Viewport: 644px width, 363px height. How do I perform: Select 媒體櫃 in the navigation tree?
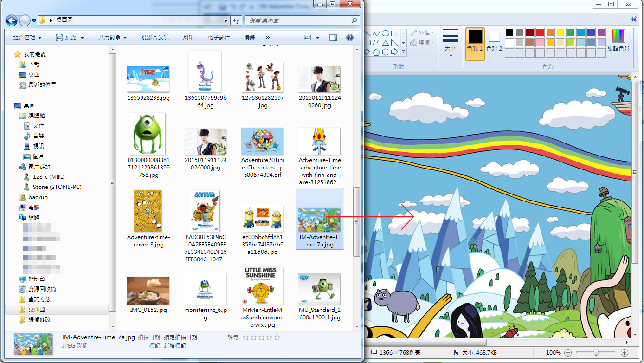(36, 115)
